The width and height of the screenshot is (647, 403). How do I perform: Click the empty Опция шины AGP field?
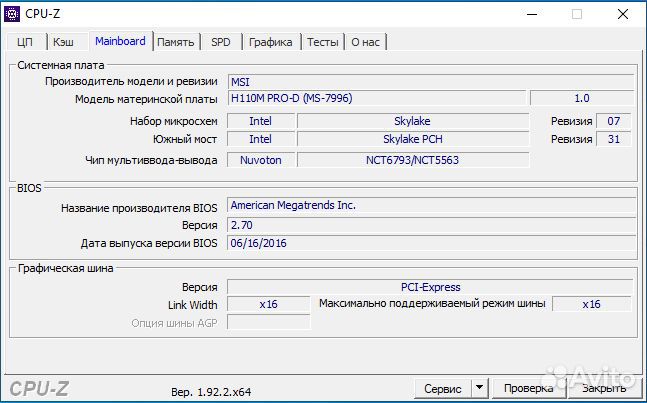[x=269, y=322]
